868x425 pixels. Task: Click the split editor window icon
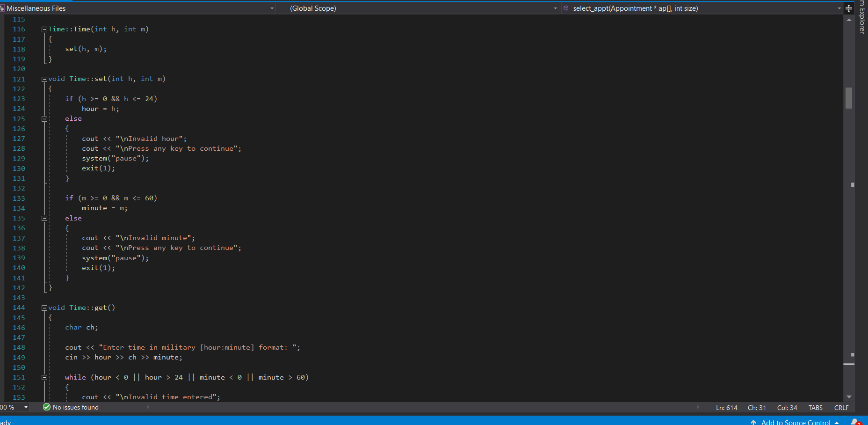pos(849,8)
